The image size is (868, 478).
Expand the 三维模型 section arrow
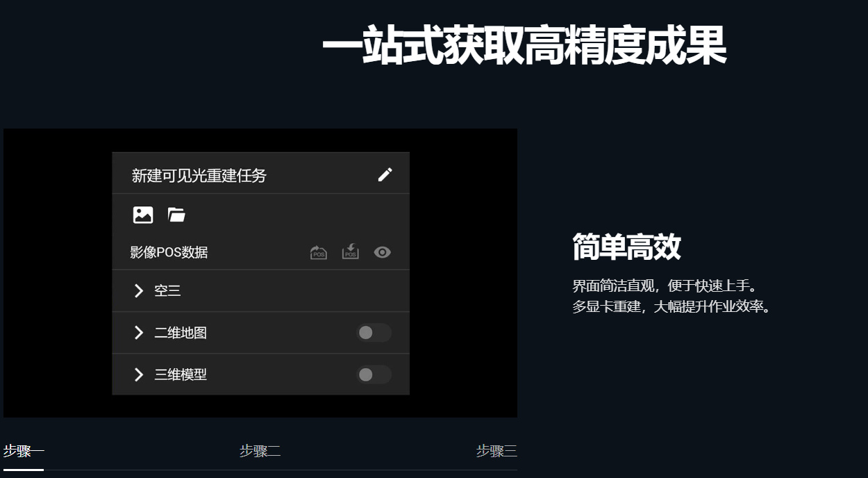point(139,375)
